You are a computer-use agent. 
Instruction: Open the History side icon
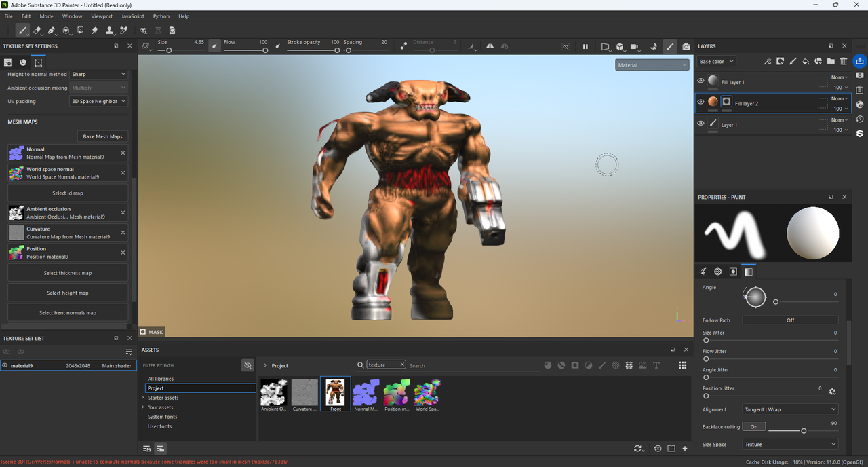click(x=860, y=119)
